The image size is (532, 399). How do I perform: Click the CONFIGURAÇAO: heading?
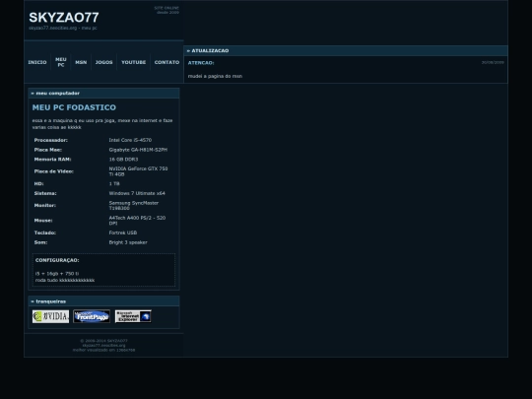pos(57,260)
